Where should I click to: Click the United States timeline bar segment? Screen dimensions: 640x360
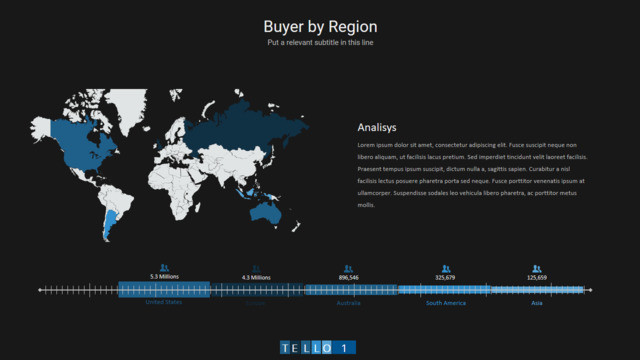[164, 289]
